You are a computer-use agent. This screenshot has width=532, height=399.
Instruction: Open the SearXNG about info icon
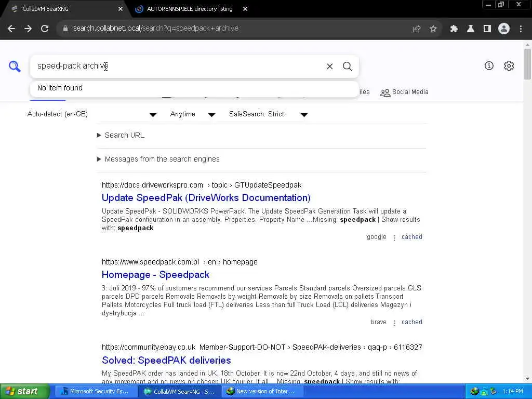coord(489,66)
